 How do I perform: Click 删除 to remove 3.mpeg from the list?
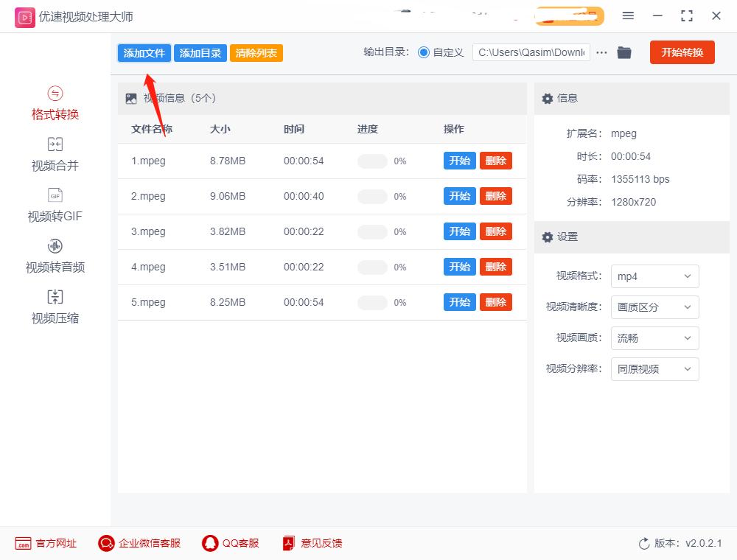point(495,231)
